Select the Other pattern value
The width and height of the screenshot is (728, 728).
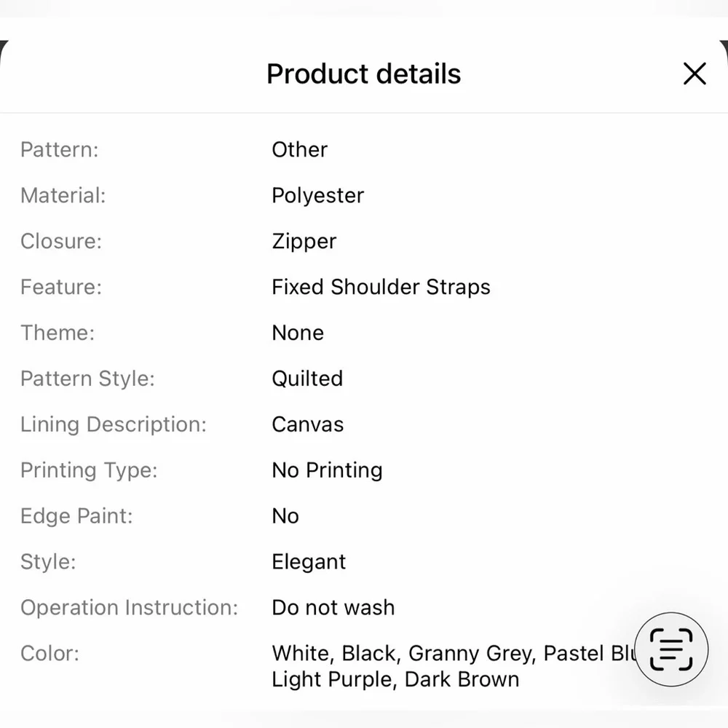[x=299, y=149]
